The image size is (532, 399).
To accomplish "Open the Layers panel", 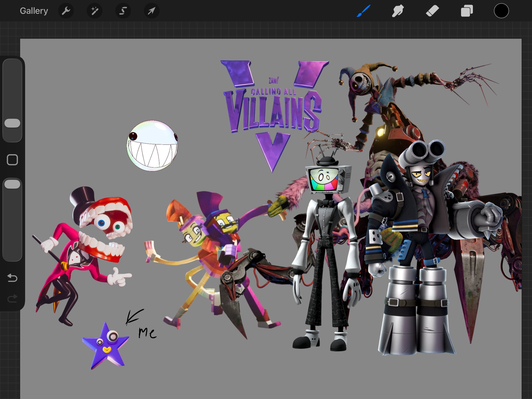I will click(467, 11).
